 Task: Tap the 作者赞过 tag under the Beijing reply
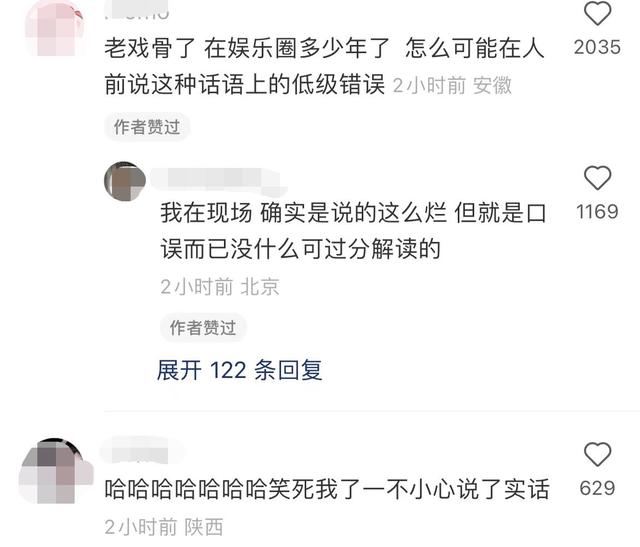coord(203,327)
